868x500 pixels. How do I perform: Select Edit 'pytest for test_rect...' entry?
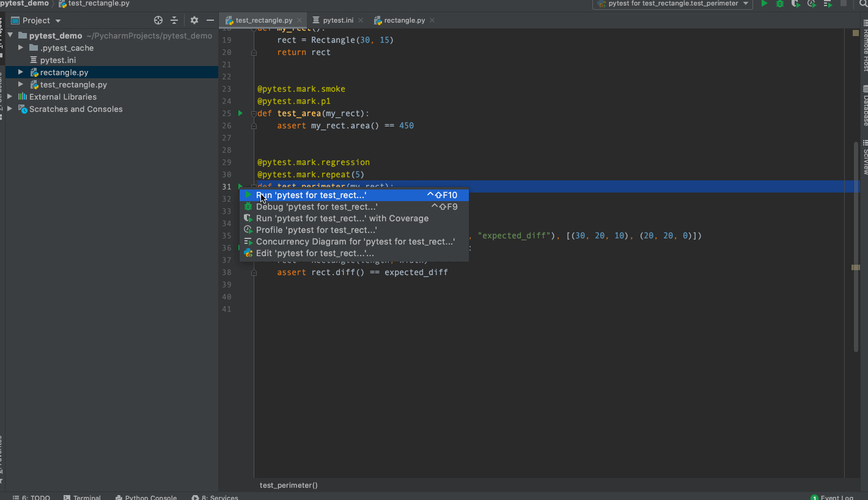354,253
